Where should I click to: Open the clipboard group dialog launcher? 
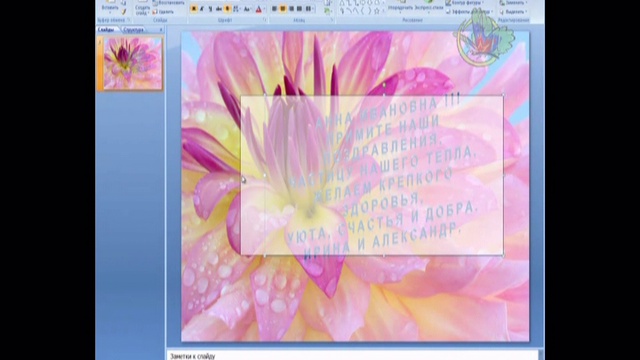click(x=129, y=20)
